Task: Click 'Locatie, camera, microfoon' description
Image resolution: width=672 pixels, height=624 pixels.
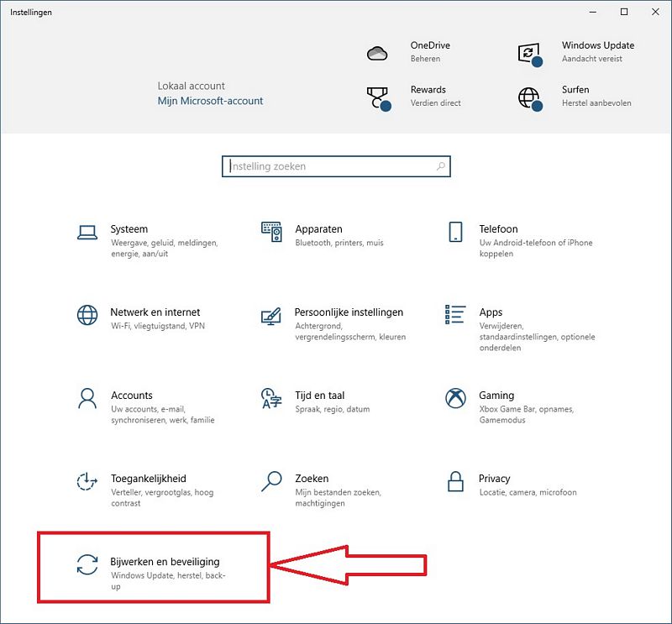Action: 528,492
